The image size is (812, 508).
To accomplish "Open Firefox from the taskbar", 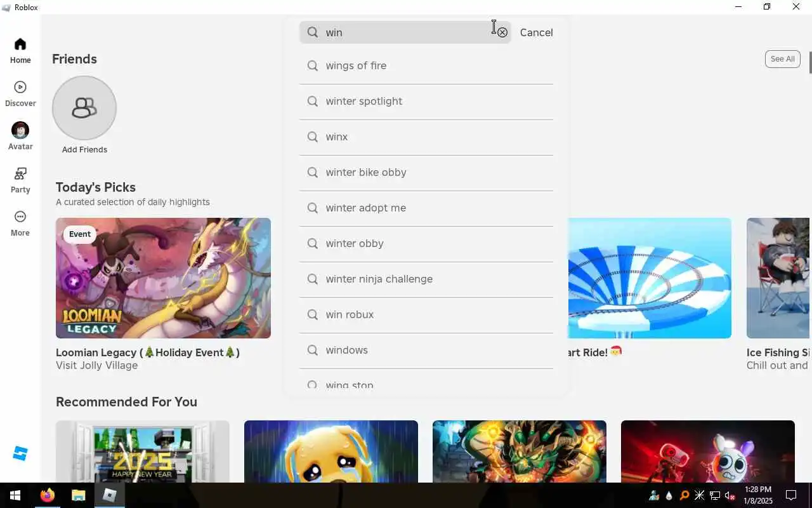I will pyautogui.click(x=48, y=495).
